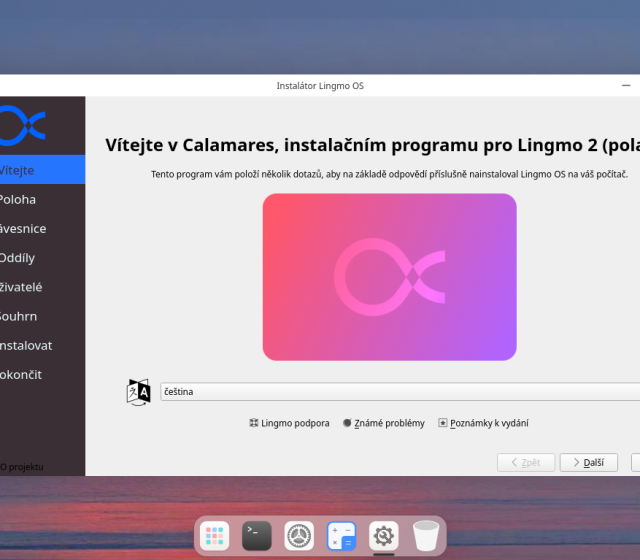Click the installer wrench-gear dock icon
This screenshot has height=560, width=640.
[x=384, y=536]
